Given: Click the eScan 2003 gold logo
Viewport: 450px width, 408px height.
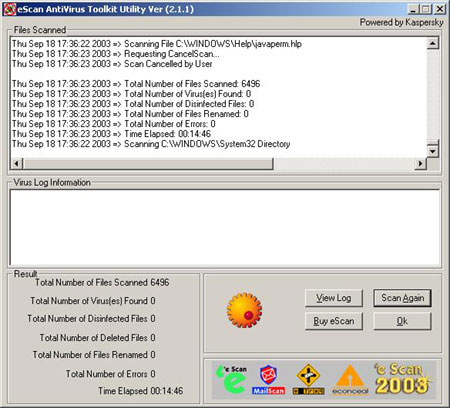Looking at the screenshot, I should [402, 379].
